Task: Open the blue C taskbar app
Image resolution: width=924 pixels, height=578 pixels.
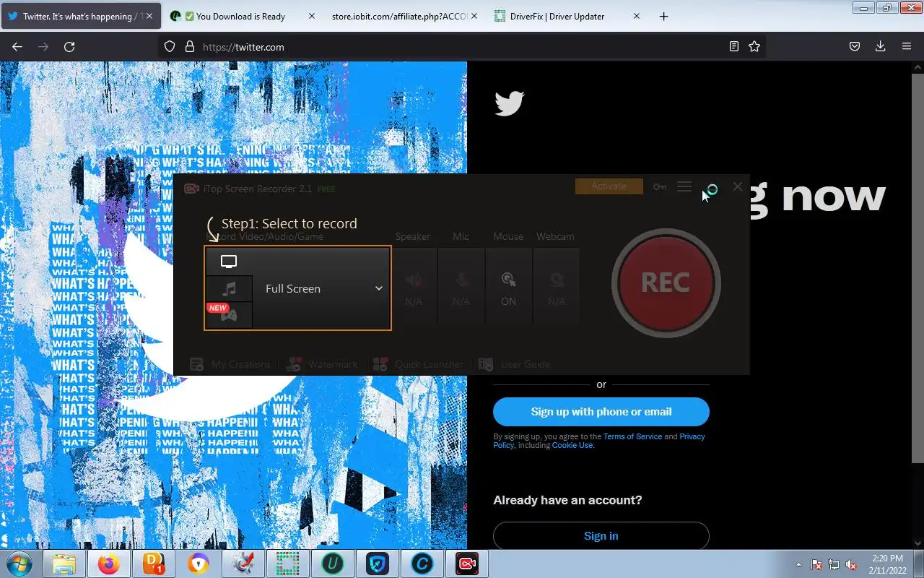Action: click(422, 564)
